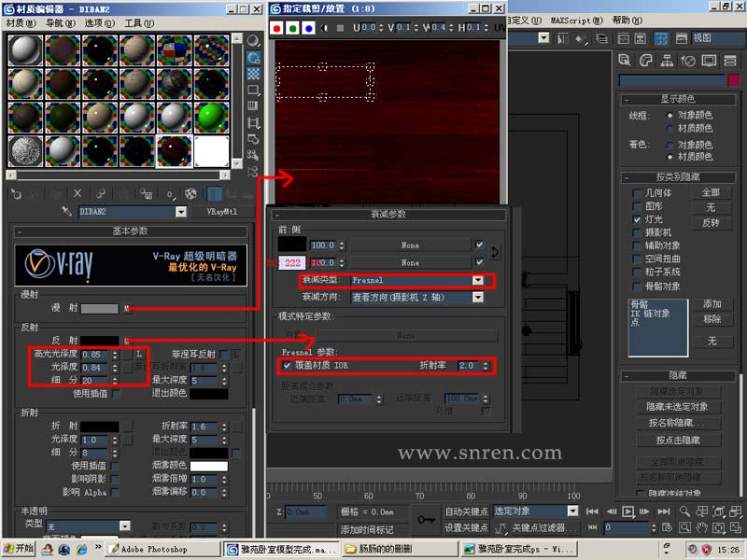747x560 pixels.
Task: Toggle 影响阴影 checkbox in refraction
Action: (115, 479)
